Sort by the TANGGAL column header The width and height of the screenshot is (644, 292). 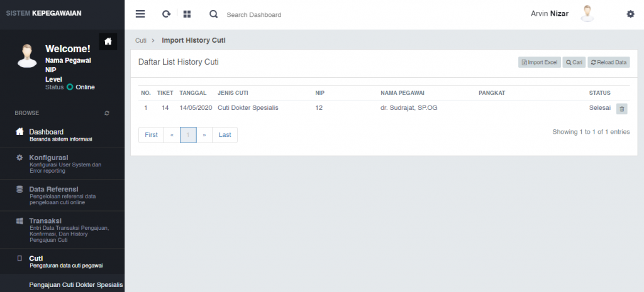tap(193, 93)
